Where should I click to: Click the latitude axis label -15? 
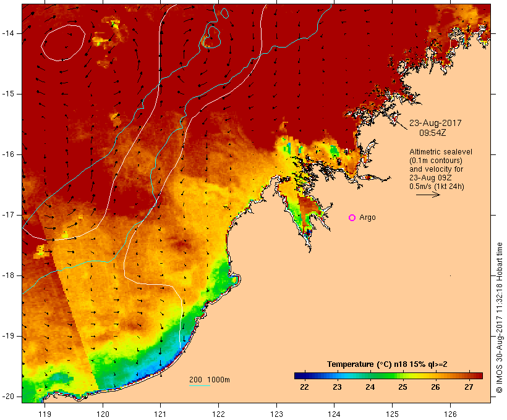(x=8, y=94)
